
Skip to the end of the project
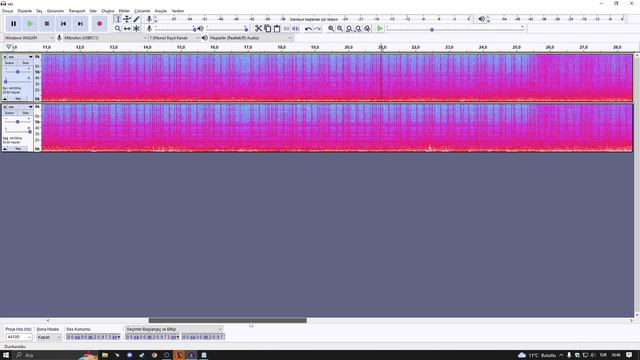coord(80,24)
